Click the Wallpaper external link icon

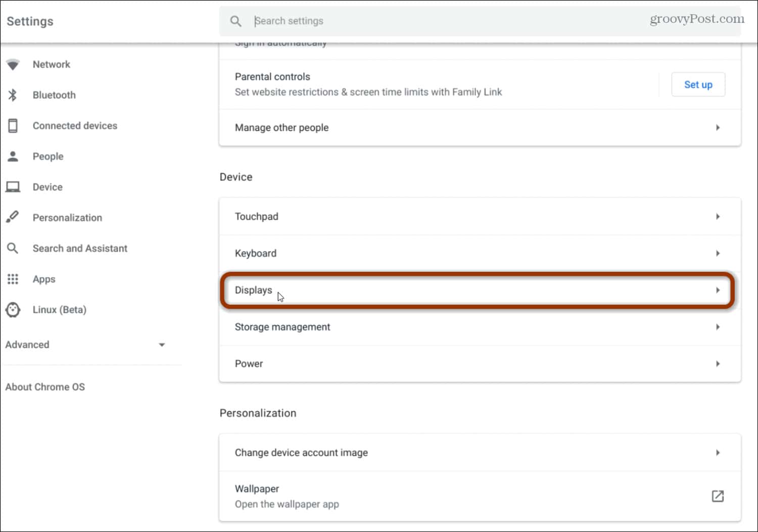(718, 496)
